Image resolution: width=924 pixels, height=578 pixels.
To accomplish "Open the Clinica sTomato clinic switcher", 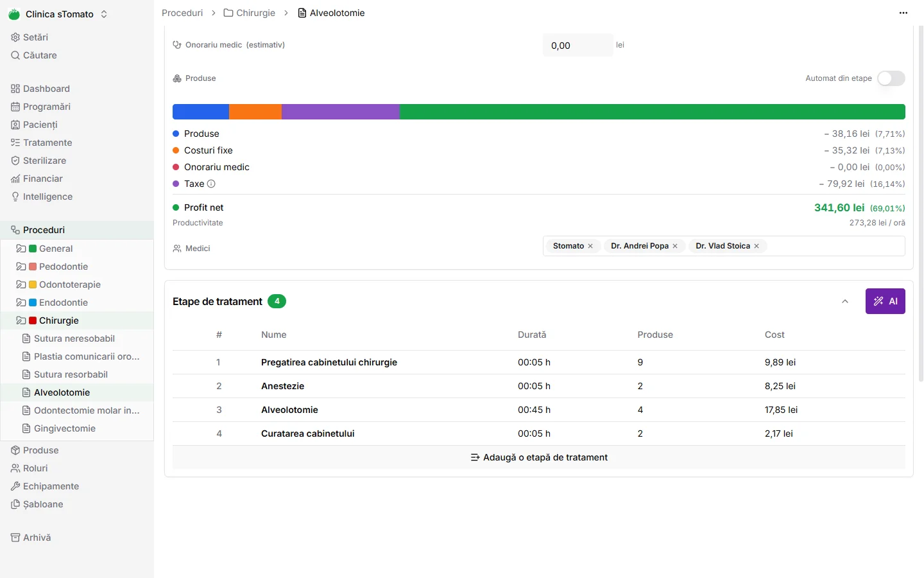I will [58, 14].
